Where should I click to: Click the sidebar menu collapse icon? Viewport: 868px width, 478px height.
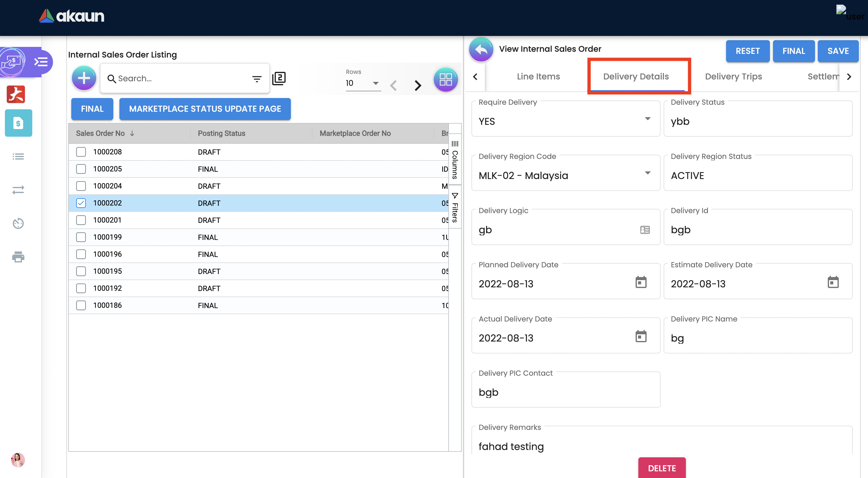41,62
